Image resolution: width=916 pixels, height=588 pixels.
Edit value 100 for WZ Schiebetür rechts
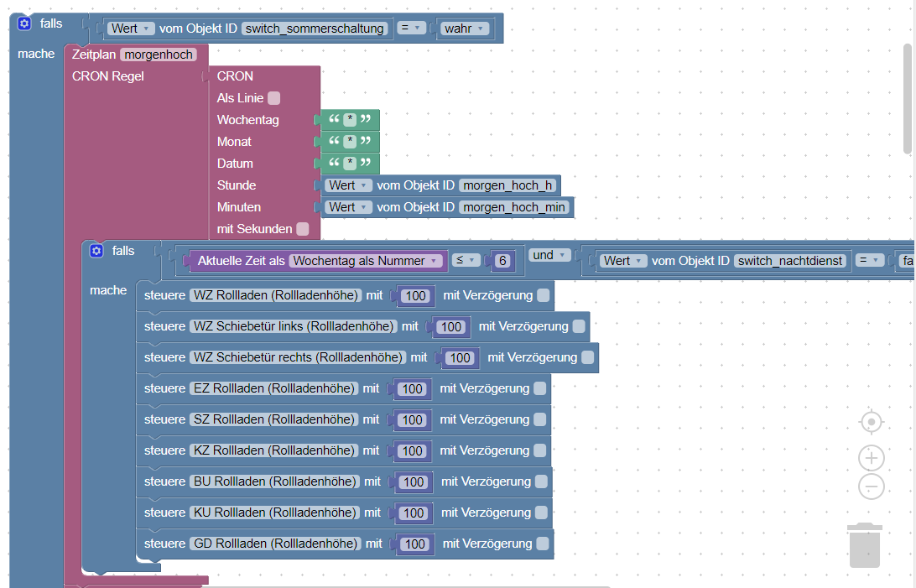[460, 358]
